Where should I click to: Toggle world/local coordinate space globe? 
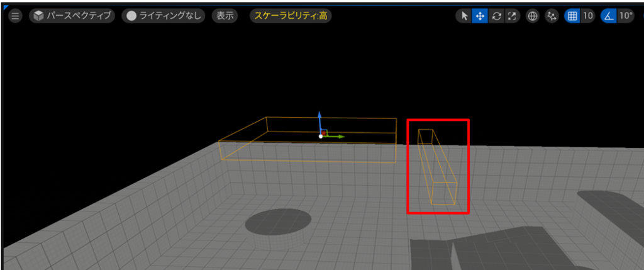[533, 16]
